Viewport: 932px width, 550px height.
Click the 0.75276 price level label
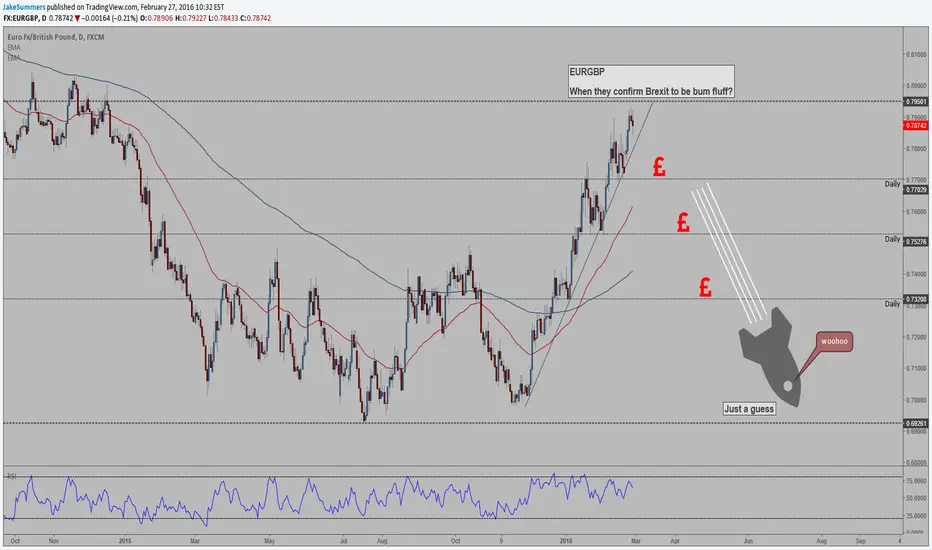(x=915, y=242)
